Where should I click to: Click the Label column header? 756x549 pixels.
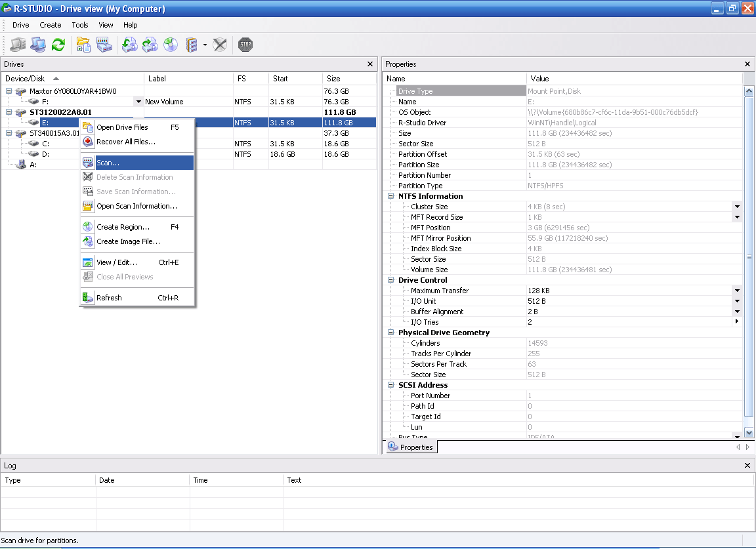point(188,79)
